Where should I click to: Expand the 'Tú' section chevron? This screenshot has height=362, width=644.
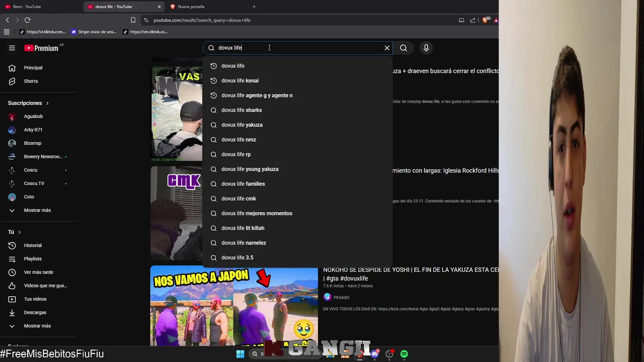coord(19,232)
